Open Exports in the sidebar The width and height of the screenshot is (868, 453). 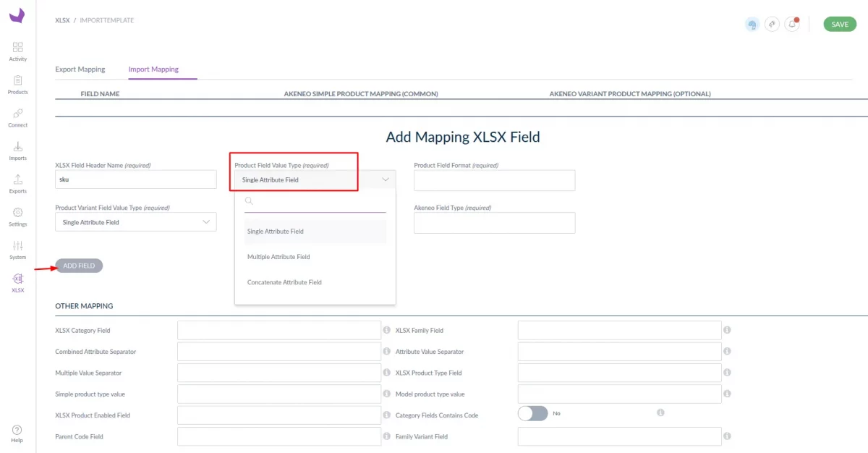coord(17,184)
